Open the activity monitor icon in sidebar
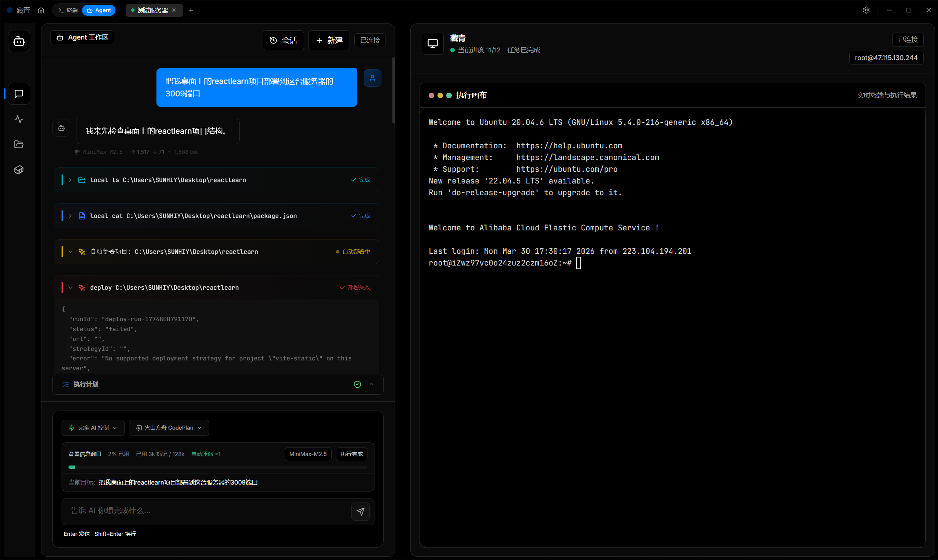938x560 pixels. point(19,119)
